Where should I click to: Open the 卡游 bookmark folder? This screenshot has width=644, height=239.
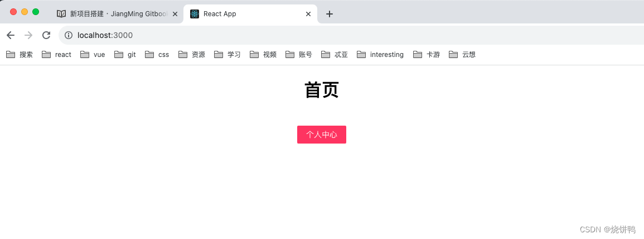click(x=427, y=55)
